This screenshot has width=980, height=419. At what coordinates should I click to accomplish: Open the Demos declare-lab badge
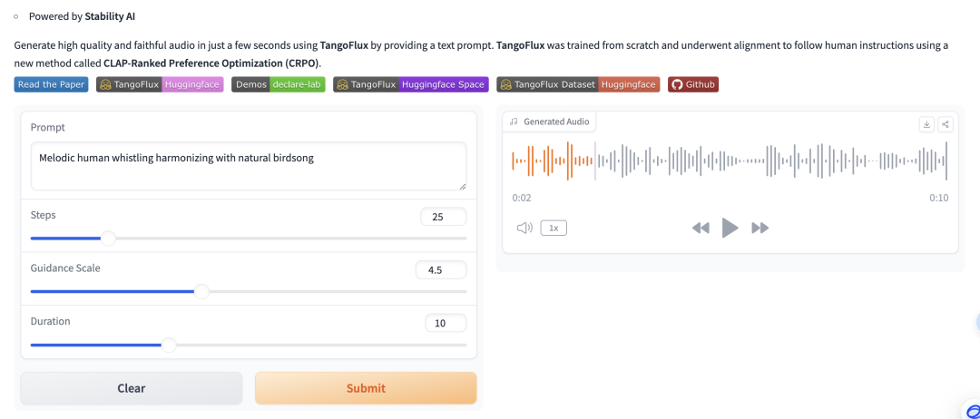(279, 84)
